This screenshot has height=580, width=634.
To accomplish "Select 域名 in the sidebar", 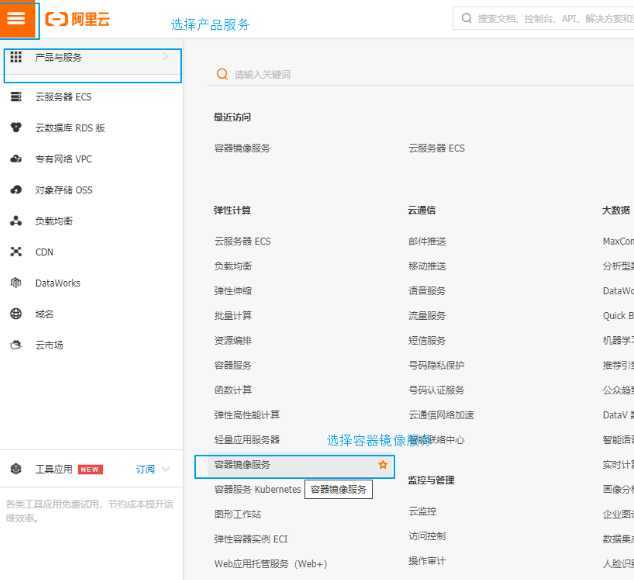I will tap(44, 314).
